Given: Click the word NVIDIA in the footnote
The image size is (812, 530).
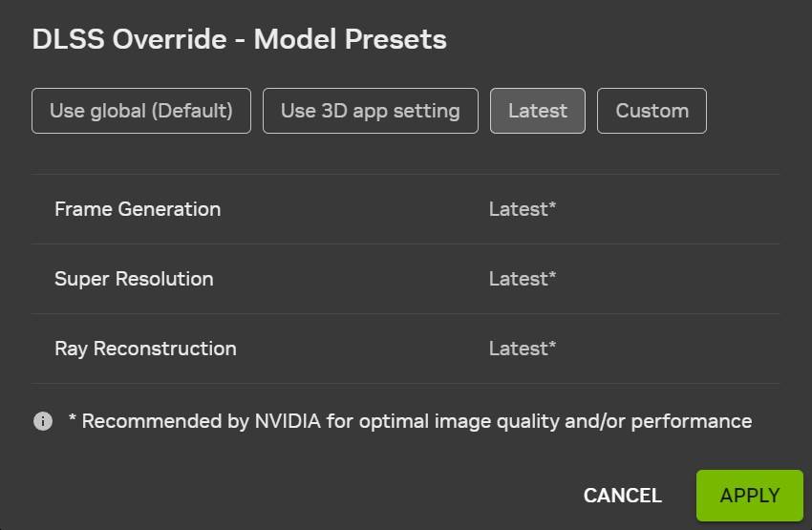Looking at the screenshot, I should pyautogui.click(x=288, y=421).
